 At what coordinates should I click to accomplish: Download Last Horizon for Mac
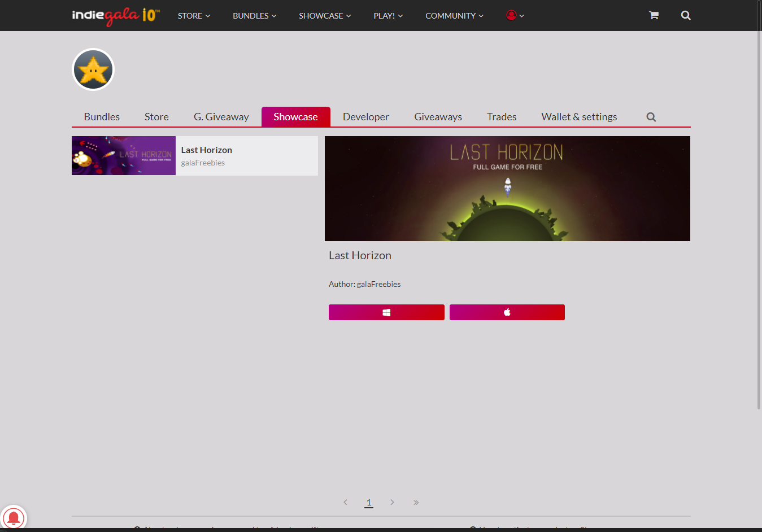coord(507,312)
